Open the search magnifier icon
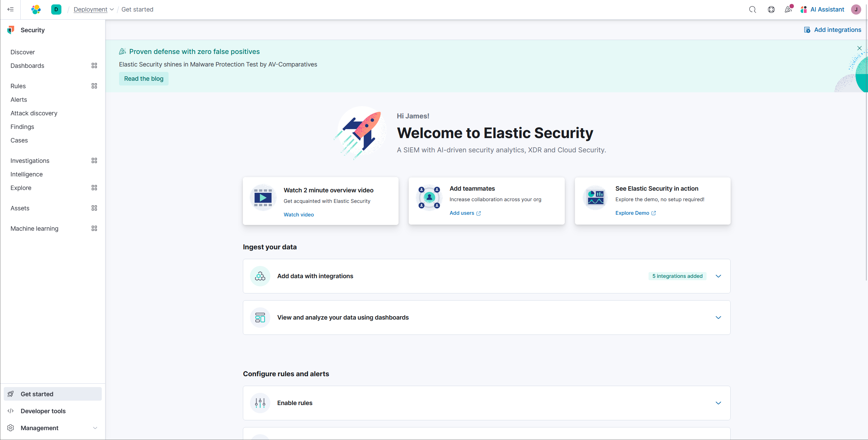 point(752,9)
